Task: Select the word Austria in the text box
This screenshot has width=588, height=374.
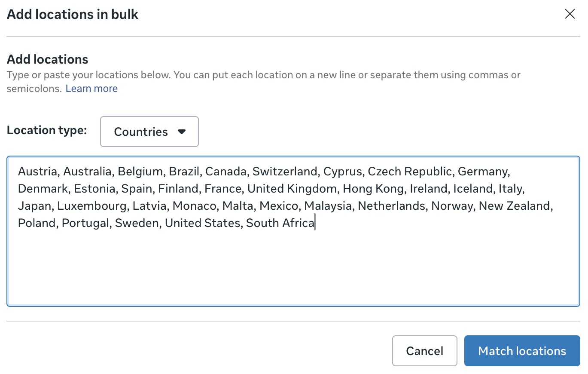Action: point(38,171)
